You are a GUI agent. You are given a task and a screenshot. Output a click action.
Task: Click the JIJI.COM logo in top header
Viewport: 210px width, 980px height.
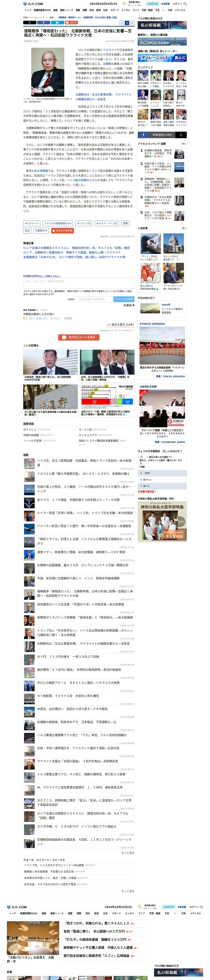coord(33,3)
